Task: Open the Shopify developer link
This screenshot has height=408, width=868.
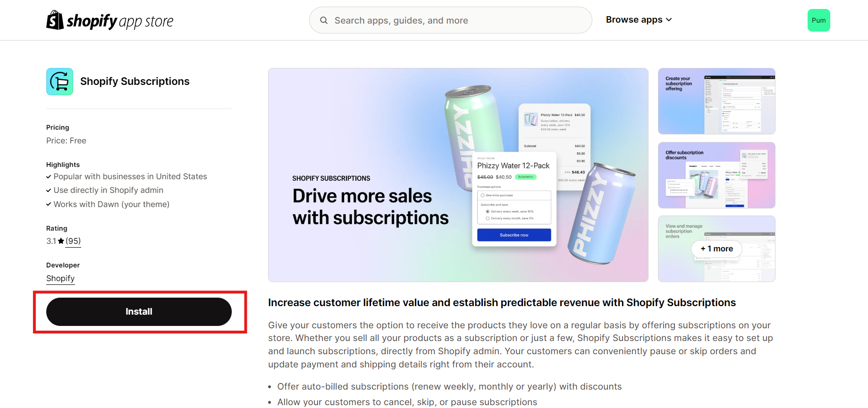Action: pos(60,278)
